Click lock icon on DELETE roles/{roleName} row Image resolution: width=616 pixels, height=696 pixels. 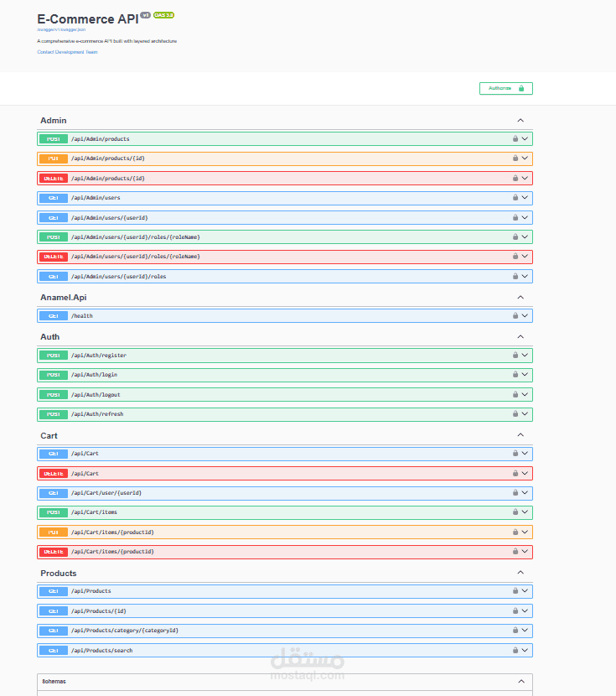tap(515, 256)
